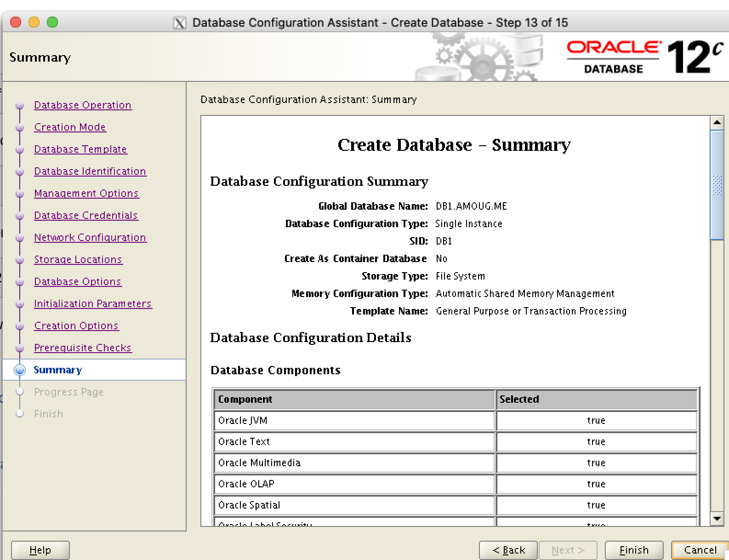Cancel the database creation wizard
Viewport: 729px width, 560px height.
click(700, 550)
